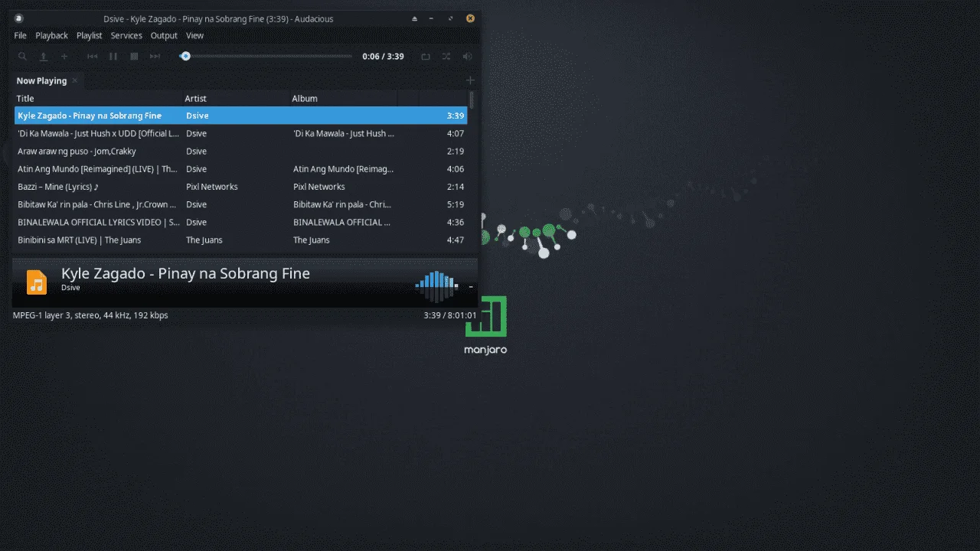Screen dimensions: 980x551
Task: Minimize the Audacious window
Action: coord(432,18)
